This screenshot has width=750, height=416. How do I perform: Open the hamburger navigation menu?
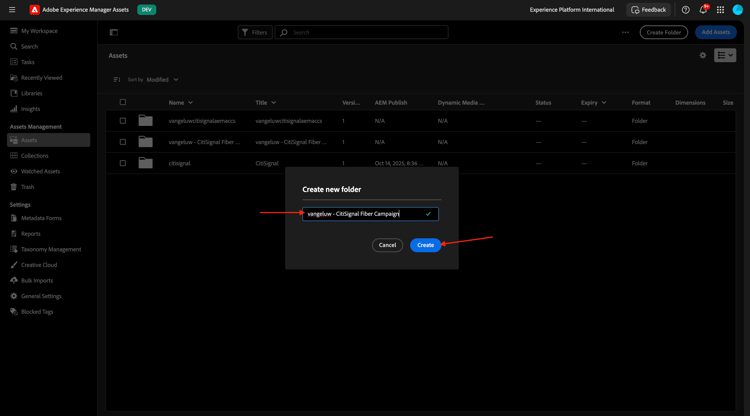(x=12, y=10)
